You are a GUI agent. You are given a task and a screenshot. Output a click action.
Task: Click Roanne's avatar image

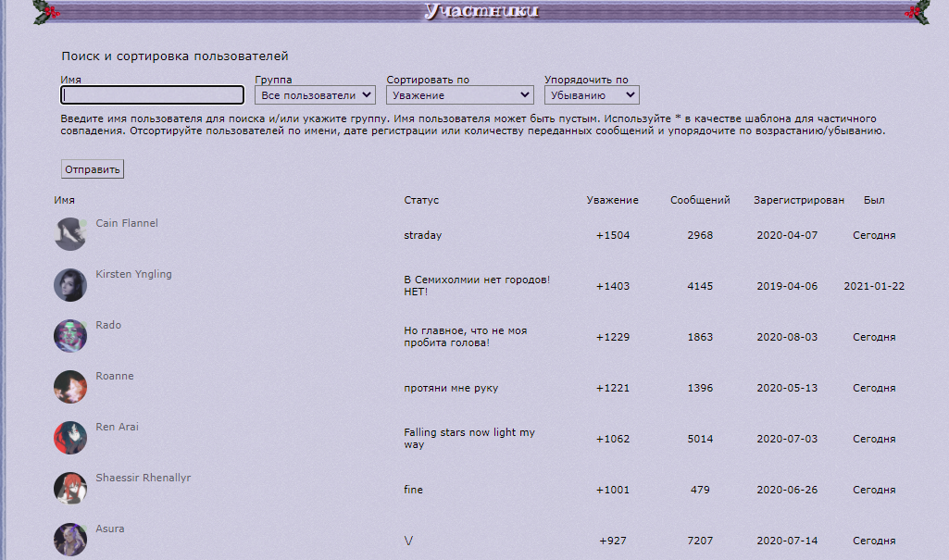(70, 387)
